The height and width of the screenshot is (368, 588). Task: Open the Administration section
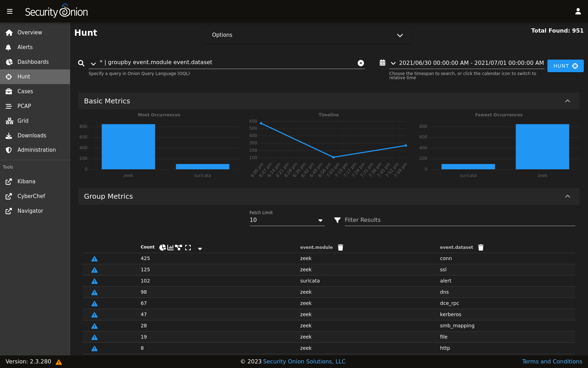[35, 150]
